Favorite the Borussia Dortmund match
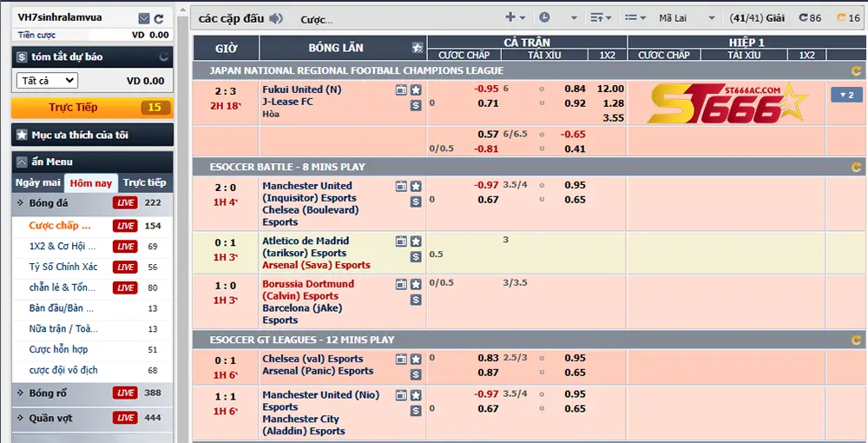The width and height of the screenshot is (868, 443). pos(416,285)
